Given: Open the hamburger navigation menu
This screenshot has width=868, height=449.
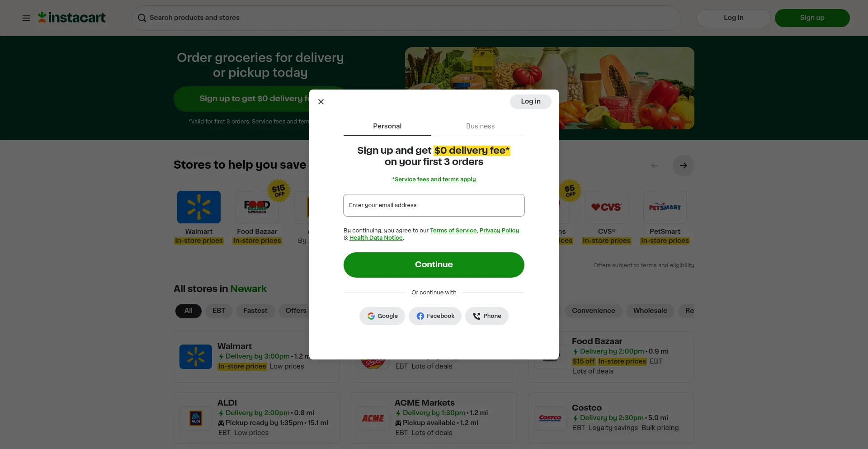Looking at the screenshot, I should point(26,18).
